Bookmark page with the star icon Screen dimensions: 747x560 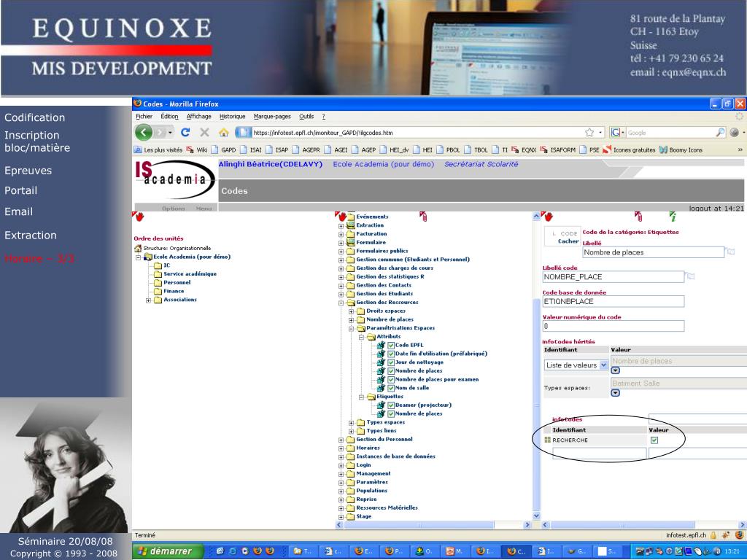click(x=589, y=133)
